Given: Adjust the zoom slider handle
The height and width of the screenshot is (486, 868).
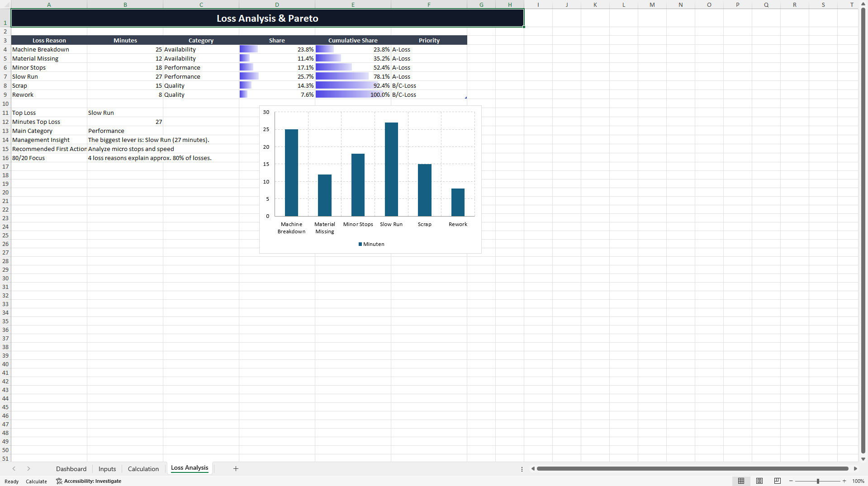Looking at the screenshot, I should (818, 481).
